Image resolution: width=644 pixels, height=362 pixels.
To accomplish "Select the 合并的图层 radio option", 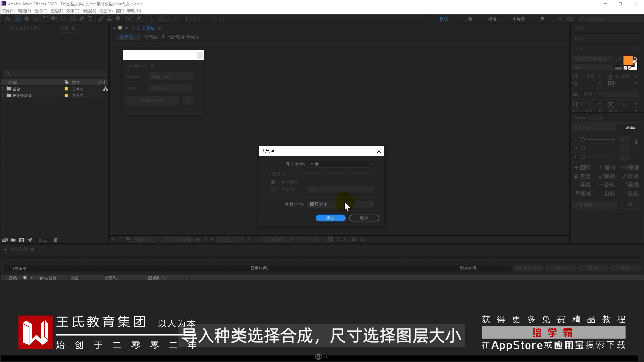I will (x=273, y=182).
